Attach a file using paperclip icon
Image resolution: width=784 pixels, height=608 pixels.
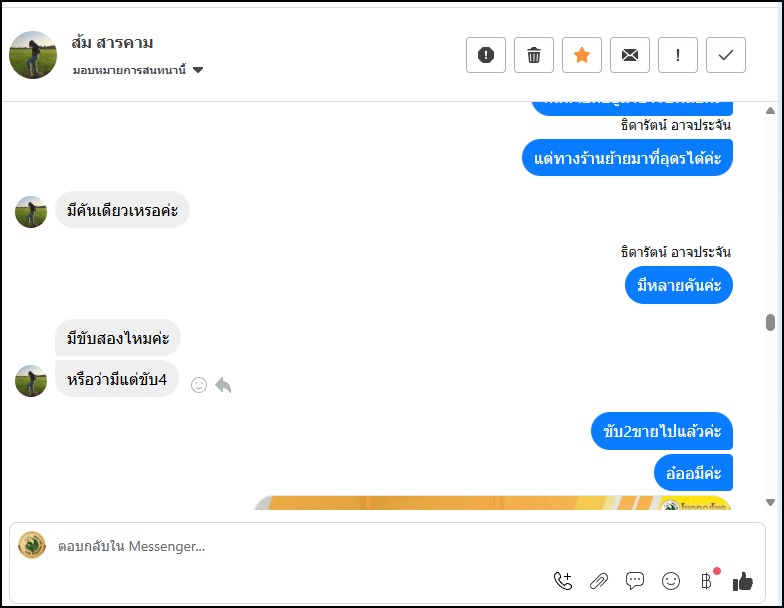(x=599, y=580)
